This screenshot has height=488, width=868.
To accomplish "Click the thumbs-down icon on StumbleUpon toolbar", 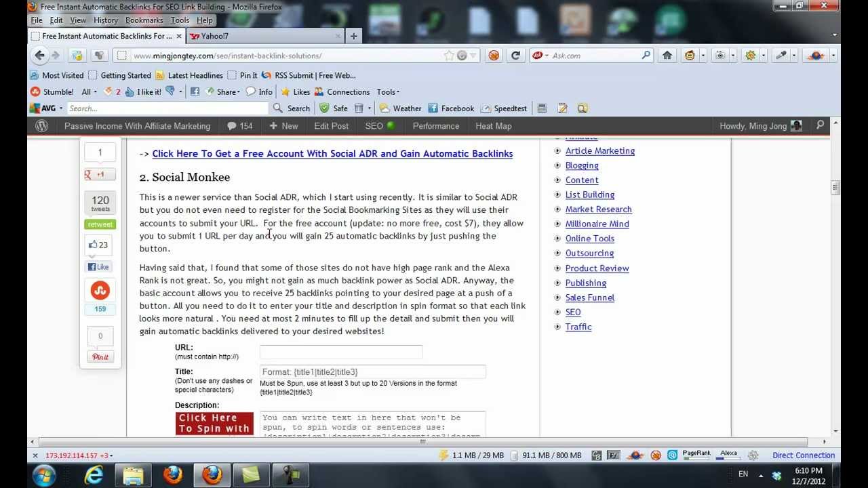I will tap(171, 91).
